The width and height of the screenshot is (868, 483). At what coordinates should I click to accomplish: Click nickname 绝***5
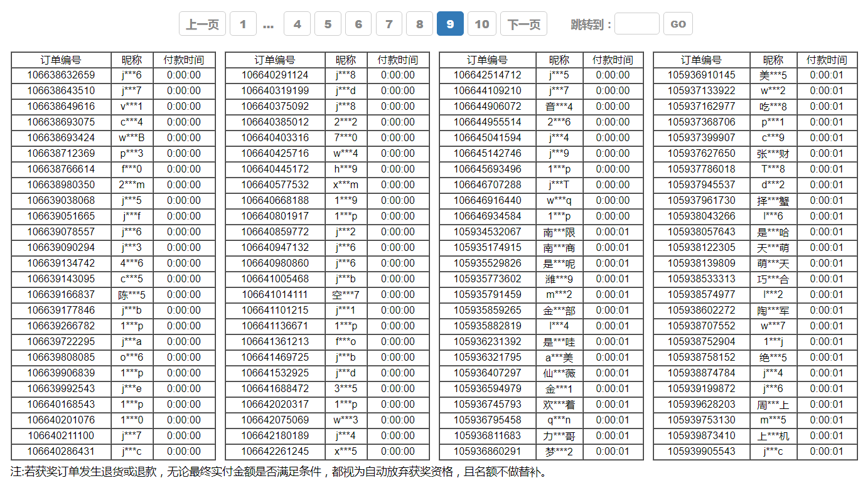[773, 358]
